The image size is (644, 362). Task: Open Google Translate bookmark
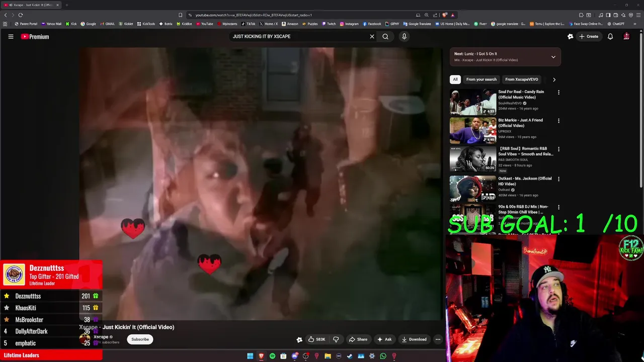pos(417,24)
